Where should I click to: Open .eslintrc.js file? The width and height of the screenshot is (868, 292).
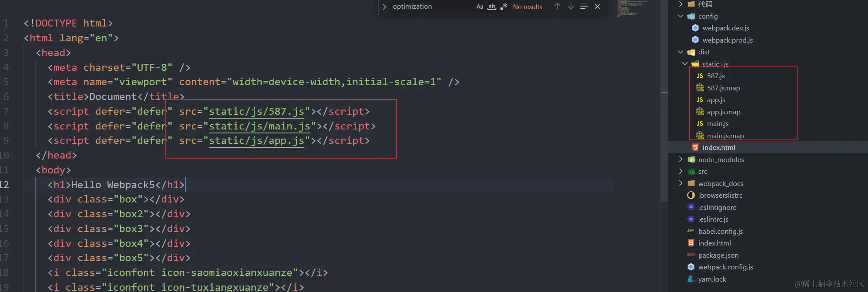(713, 219)
